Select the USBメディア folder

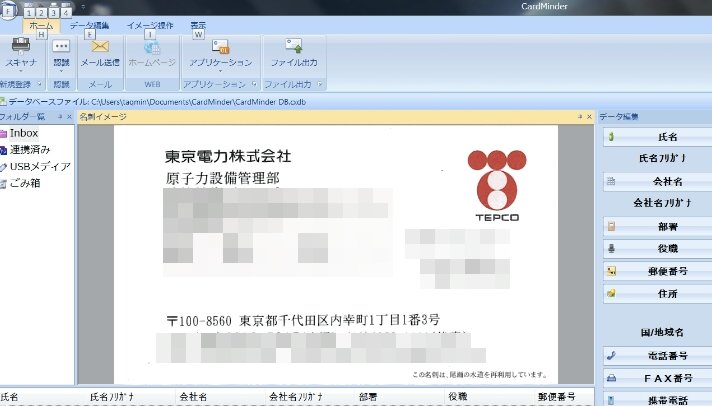[x=40, y=166]
